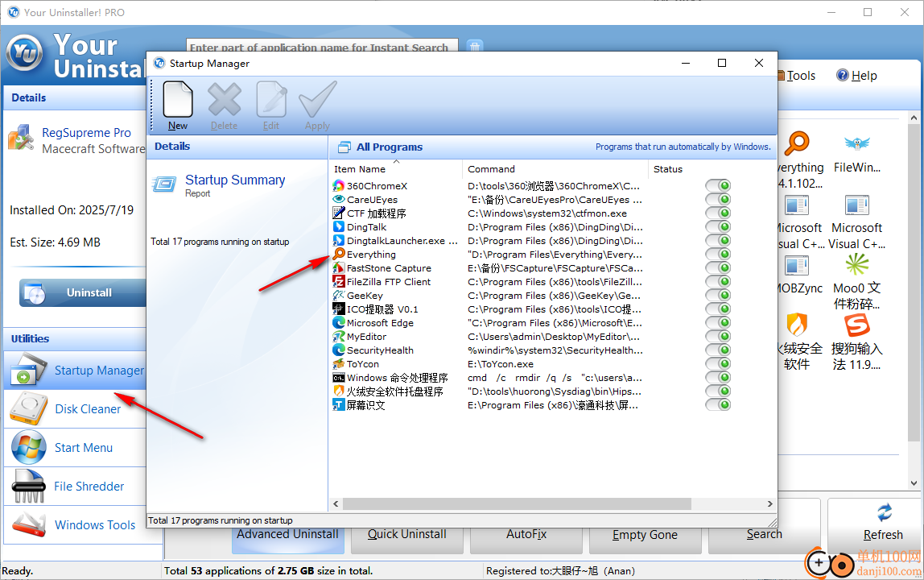Select the 火绒安全软件托盘程序 icon
This screenshot has height=580, width=924.
(338, 391)
